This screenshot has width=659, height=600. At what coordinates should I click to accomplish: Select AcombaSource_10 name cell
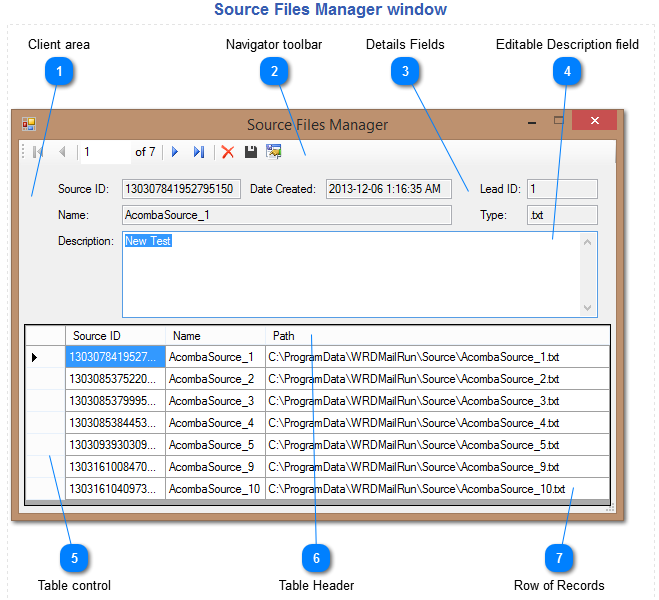click(x=216, y=489)
